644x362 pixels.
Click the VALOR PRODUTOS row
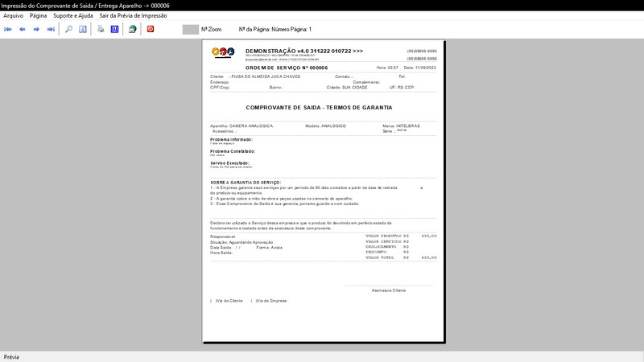click(401, 236)
